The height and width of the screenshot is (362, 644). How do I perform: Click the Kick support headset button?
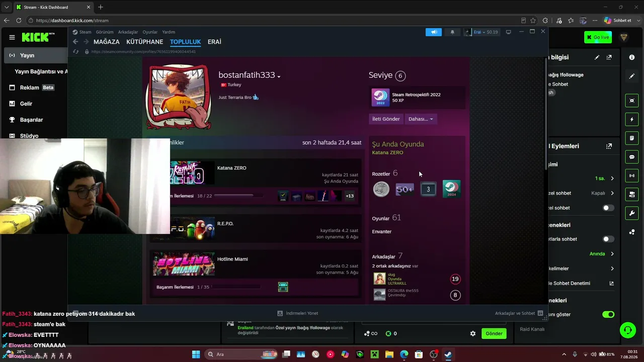tap(627, 330)
